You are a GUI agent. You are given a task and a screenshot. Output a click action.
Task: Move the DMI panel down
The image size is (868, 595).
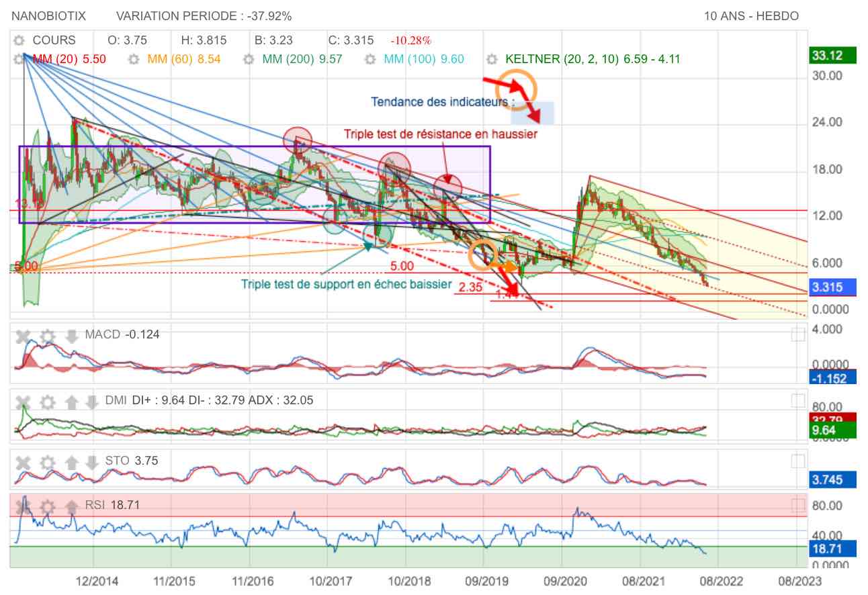coord(92,402)
